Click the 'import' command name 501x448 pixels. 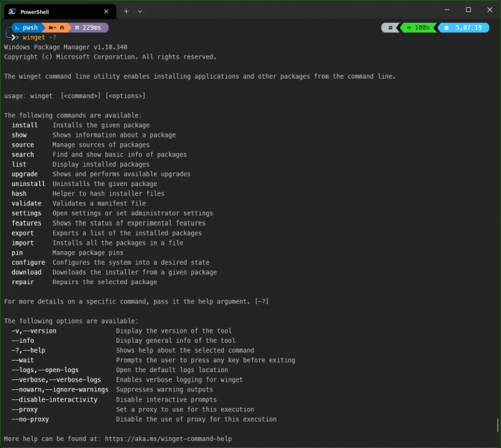click(x=23, y=243)
